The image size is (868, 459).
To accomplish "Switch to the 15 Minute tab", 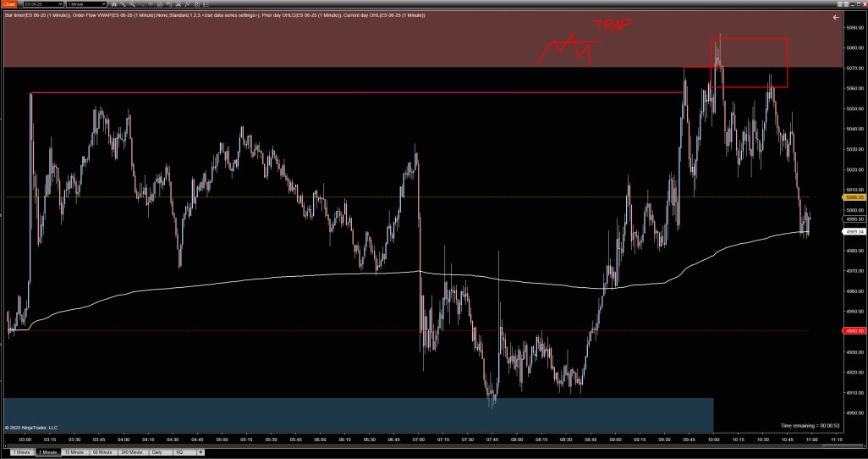I will coord(74,452).
